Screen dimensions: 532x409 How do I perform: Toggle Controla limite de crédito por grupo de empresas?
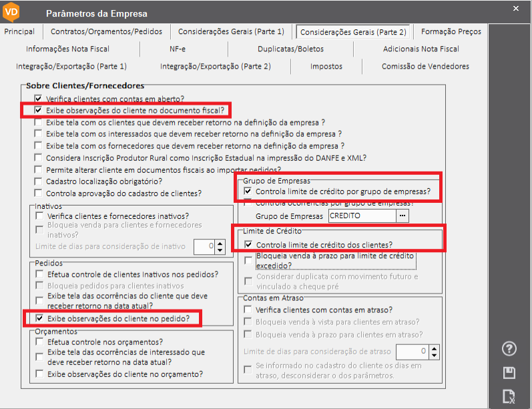pyautogui.click(x=248, y=191)
